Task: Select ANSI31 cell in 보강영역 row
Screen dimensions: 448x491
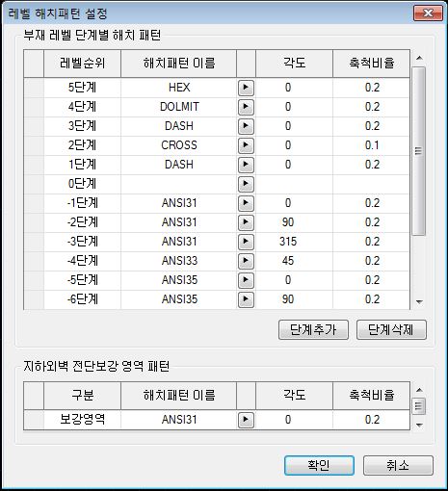Action: [178, 420]
